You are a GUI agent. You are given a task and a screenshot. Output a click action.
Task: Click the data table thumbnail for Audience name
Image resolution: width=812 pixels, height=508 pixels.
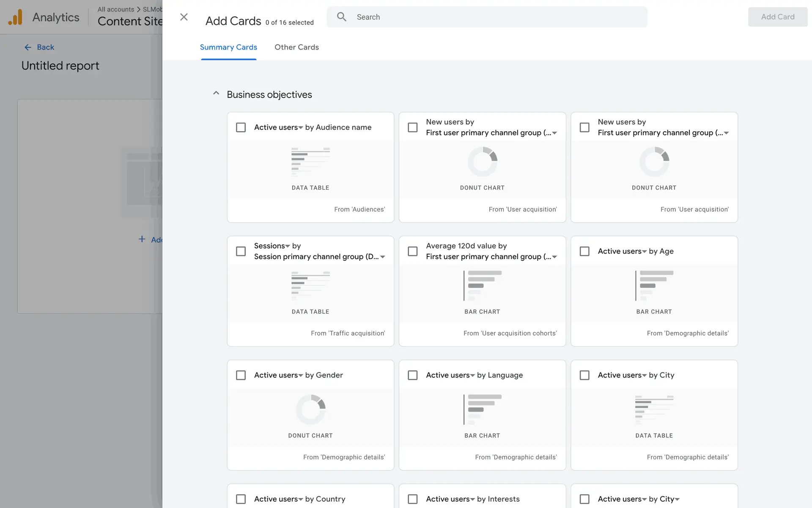pyautogui.click(x=310, y=162)
